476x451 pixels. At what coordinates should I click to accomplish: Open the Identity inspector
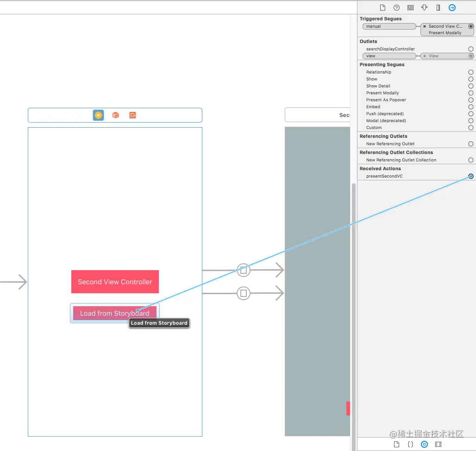[410, 7]
